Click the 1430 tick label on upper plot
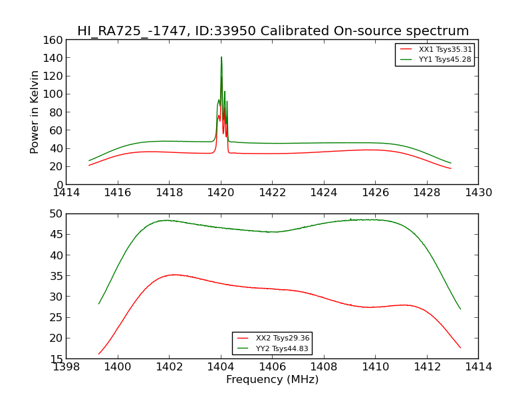The height and width of the screenshot is (399, 532). 478,193
